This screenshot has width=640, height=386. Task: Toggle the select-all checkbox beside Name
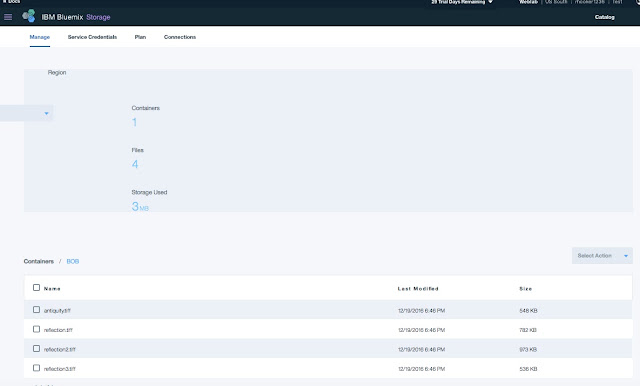36,288
